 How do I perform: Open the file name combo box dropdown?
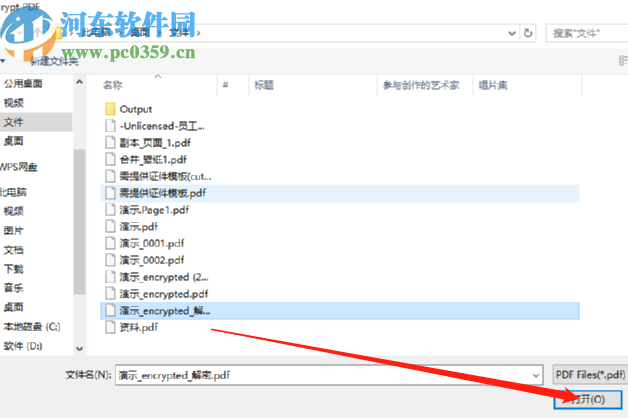click(x=535, y=375)
